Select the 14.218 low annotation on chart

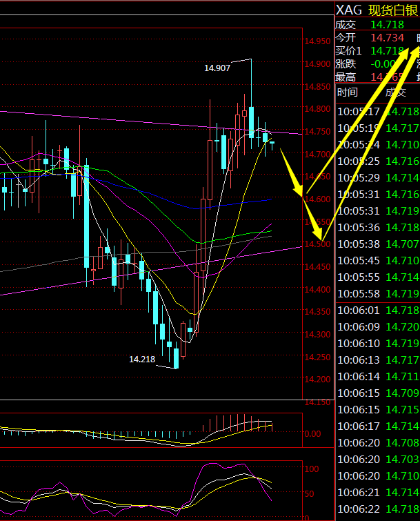tap(142, 360)
